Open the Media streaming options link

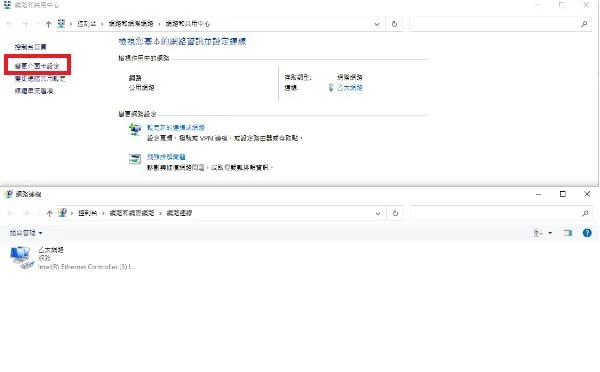(x=34, y=91)
